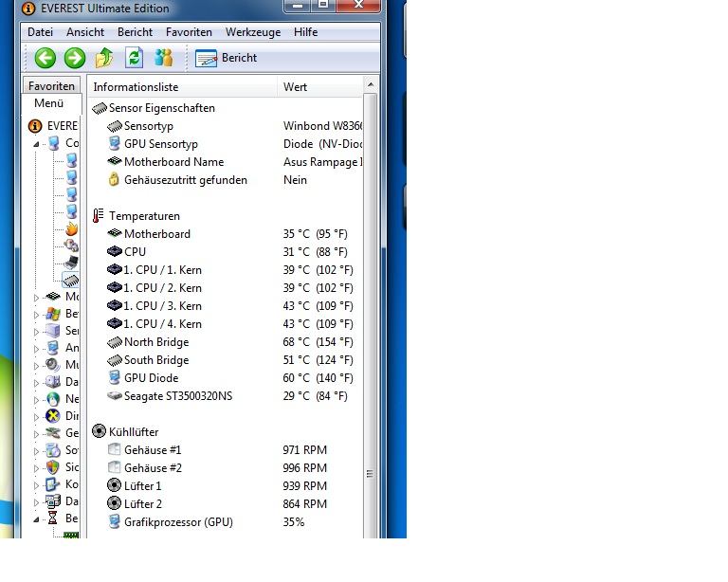Switch to the Favoriten side tab
728x582 pixels.
coord(51,86)
